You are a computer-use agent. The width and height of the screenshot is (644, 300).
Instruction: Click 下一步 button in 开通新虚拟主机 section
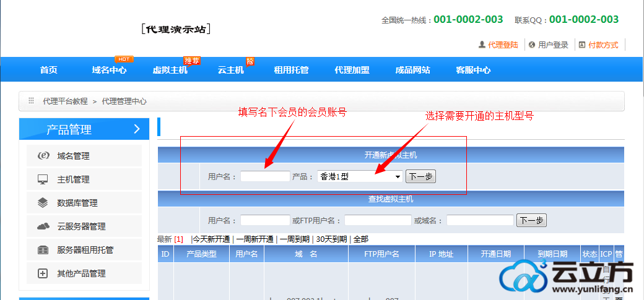point(420,177)
